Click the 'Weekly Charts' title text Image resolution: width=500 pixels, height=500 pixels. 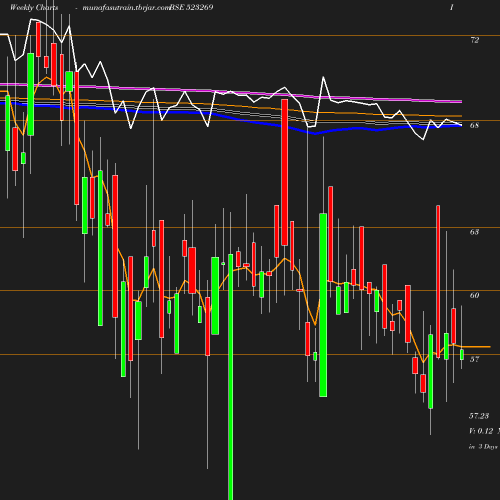(34, 8)
